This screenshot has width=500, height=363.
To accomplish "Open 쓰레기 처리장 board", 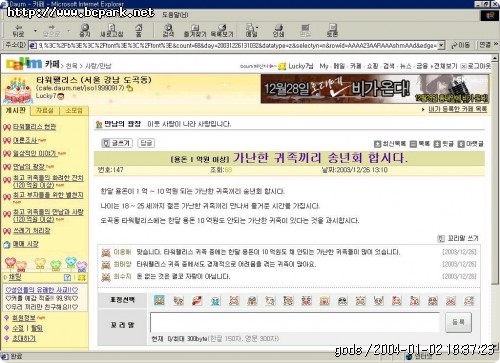I will point(32,231).
